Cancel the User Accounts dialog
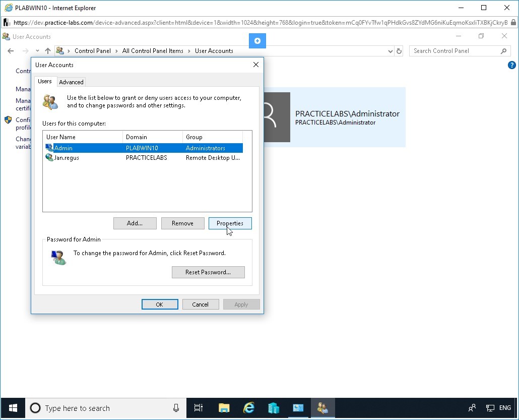The width and height of the screenshot is (519, 420). pos(200,305)
